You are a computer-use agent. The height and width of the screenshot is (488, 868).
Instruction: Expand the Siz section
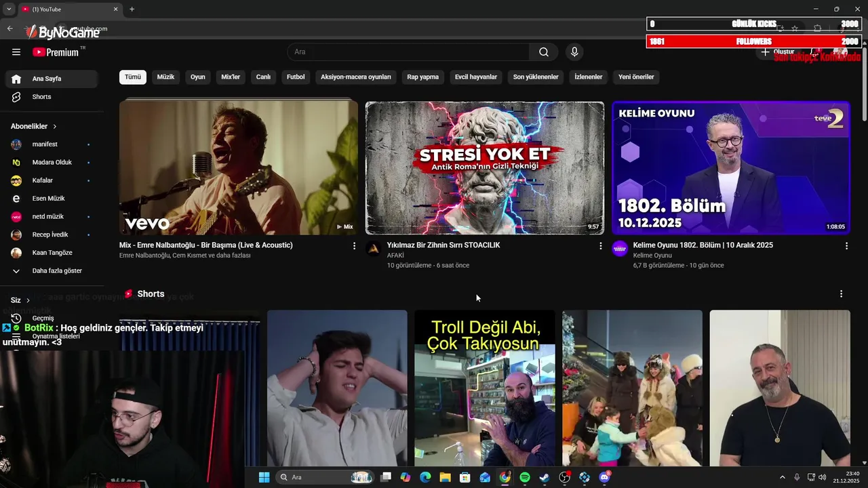click(x=20, y=300)
